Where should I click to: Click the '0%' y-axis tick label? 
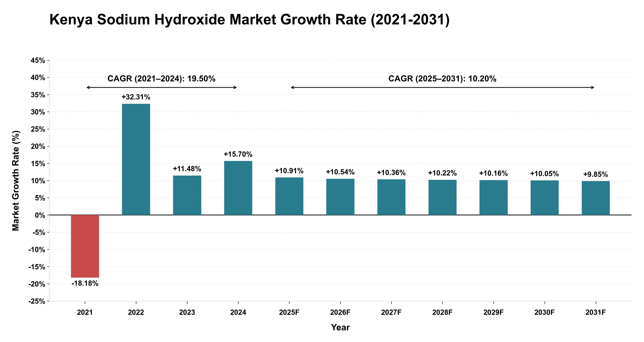(40, 215)
